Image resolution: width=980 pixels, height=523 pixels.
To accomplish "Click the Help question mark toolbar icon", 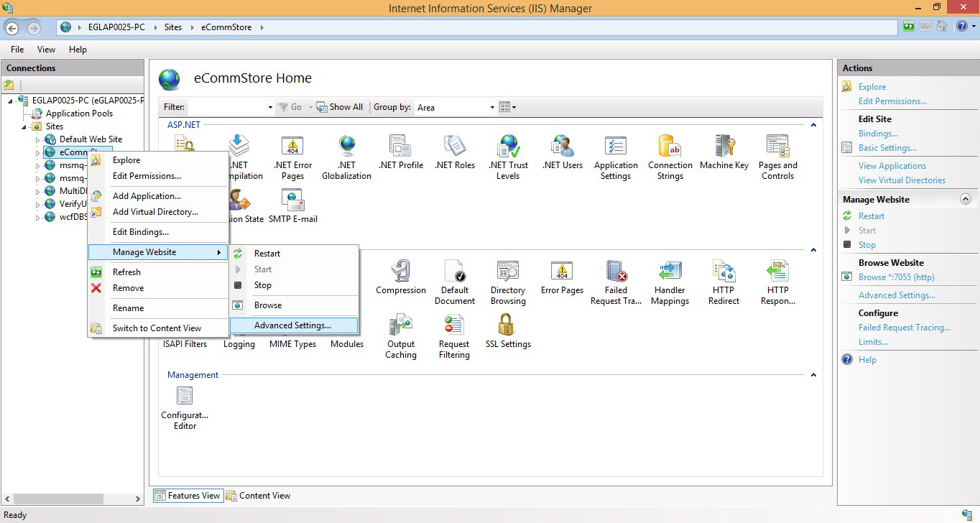I will (962, 27).
